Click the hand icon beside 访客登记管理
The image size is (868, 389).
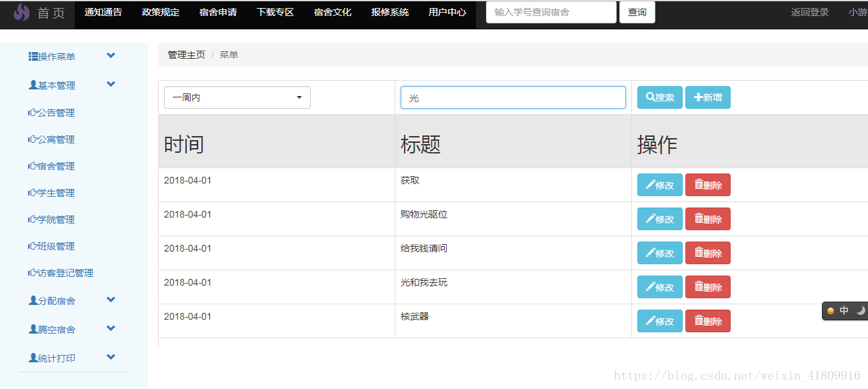point(33,273)
